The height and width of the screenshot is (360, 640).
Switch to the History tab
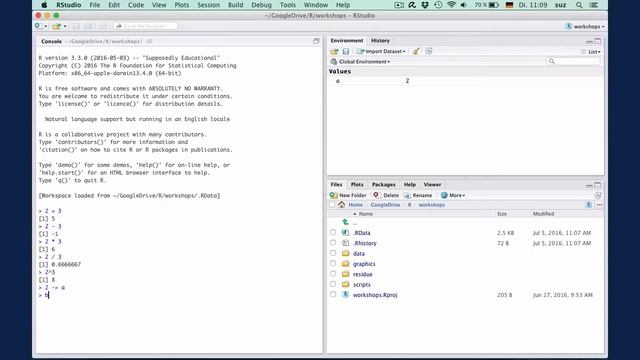pyautogui.click(x=380, y=41)
